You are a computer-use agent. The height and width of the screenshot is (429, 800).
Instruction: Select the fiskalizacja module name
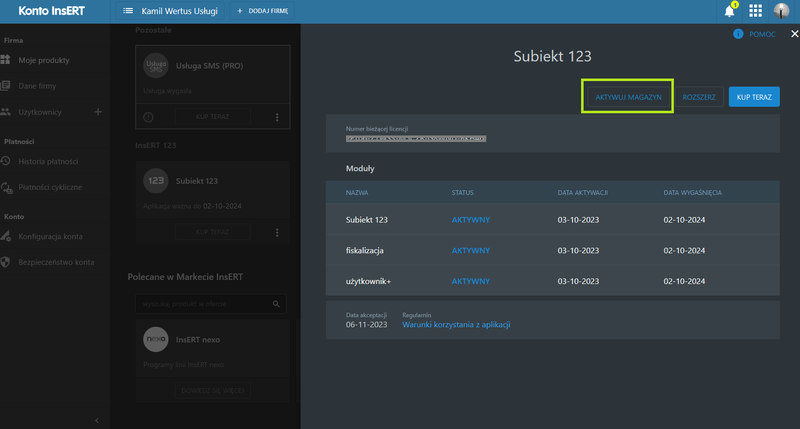click(365, 250)
